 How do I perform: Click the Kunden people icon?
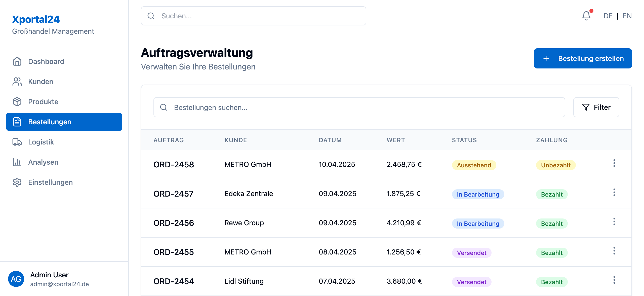pyautogui.click(x=17, y=82)
